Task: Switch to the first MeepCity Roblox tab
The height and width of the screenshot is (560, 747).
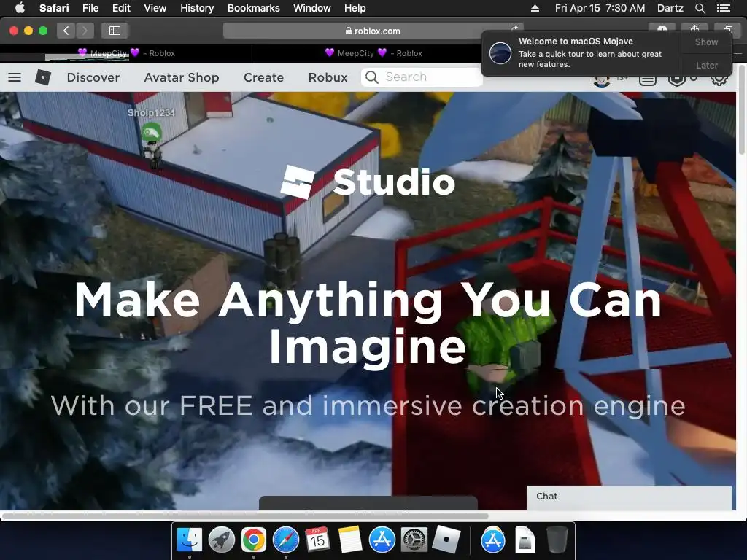Action: pos(125,53)
